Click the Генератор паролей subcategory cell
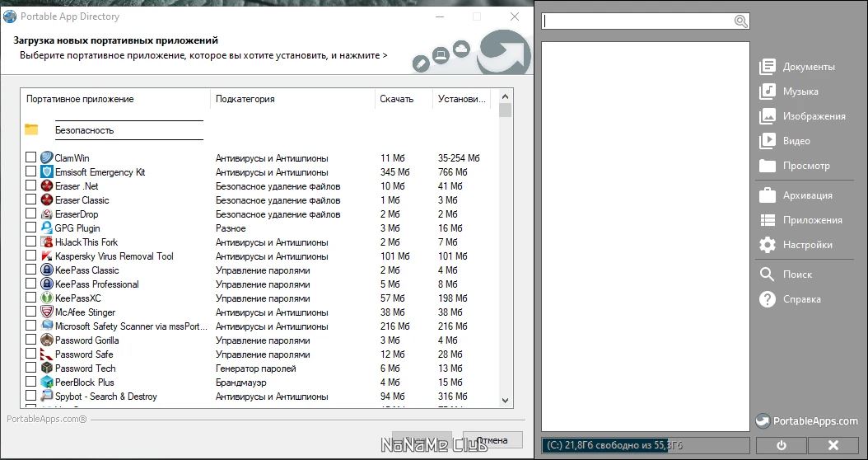Image resolution: width=868 pixels, height=460 pixels. tap(256, 368)
